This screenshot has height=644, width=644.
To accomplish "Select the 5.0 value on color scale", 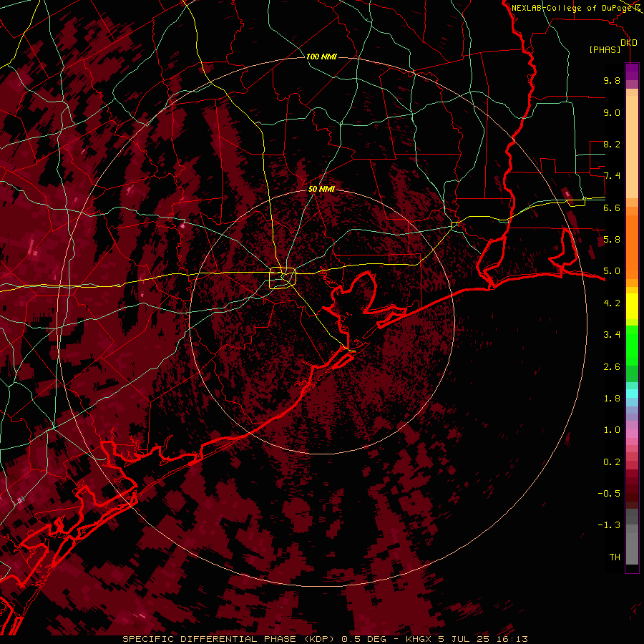I will 612,271.
